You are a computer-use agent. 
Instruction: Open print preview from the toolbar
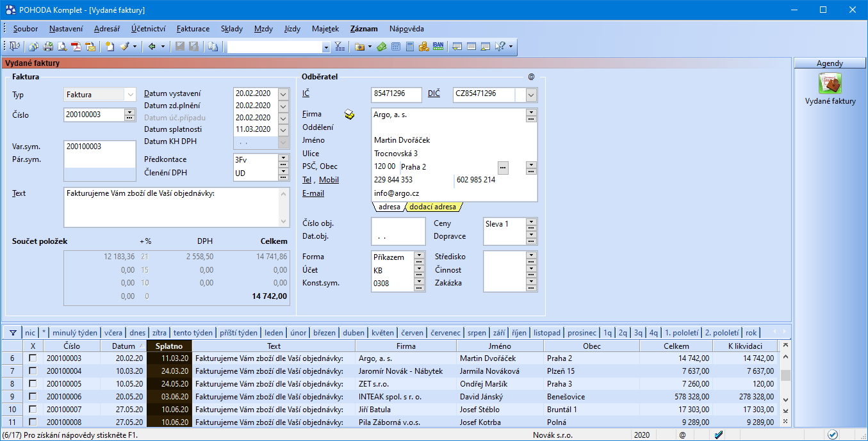pos(62,47)
